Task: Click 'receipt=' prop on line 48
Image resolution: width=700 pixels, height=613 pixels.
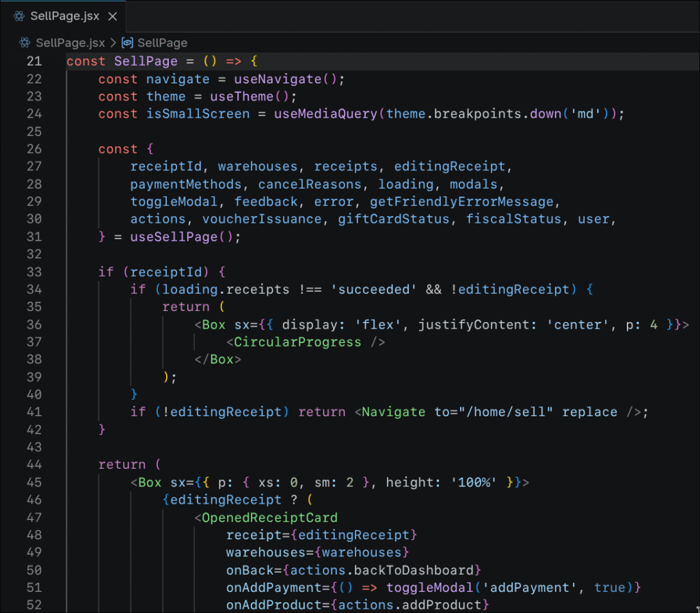Action: (258, 535)
